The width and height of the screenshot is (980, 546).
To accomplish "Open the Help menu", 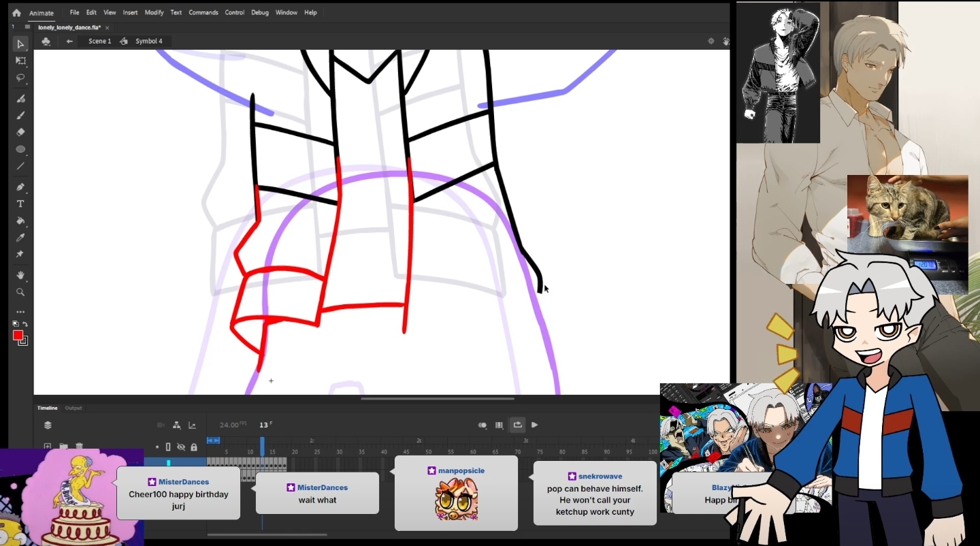I will click(310, 12).
